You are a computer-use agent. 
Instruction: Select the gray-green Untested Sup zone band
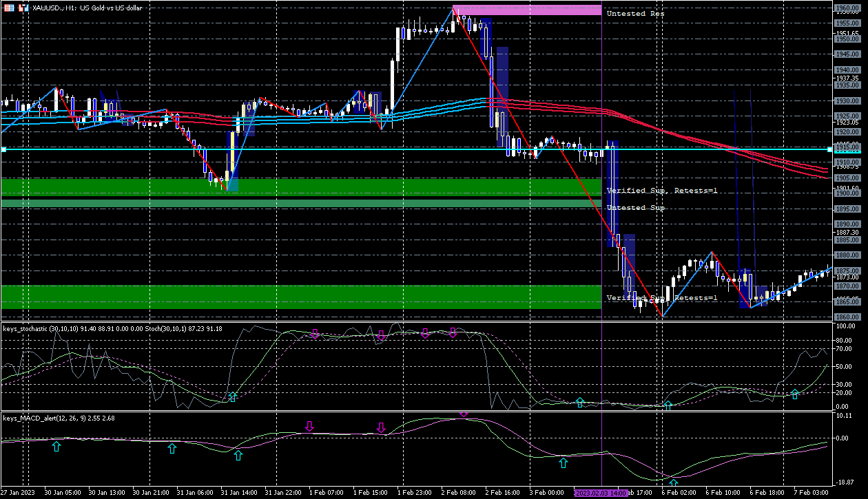click(x=301, y=204)
